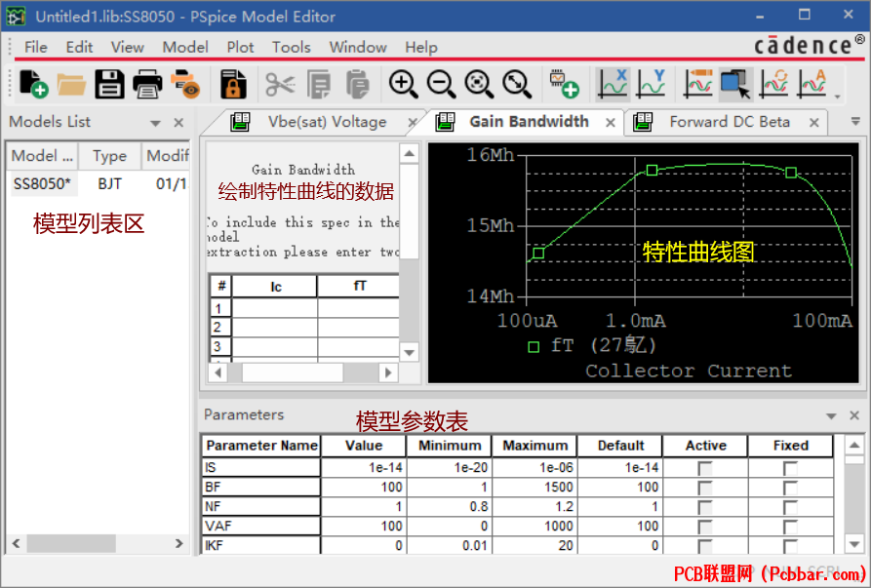Image resolution: width=871 pixels, height=588 pixels.
Task: Toggle the X axis settings icon
Action: pyautogui.click(x=613, y=85)
